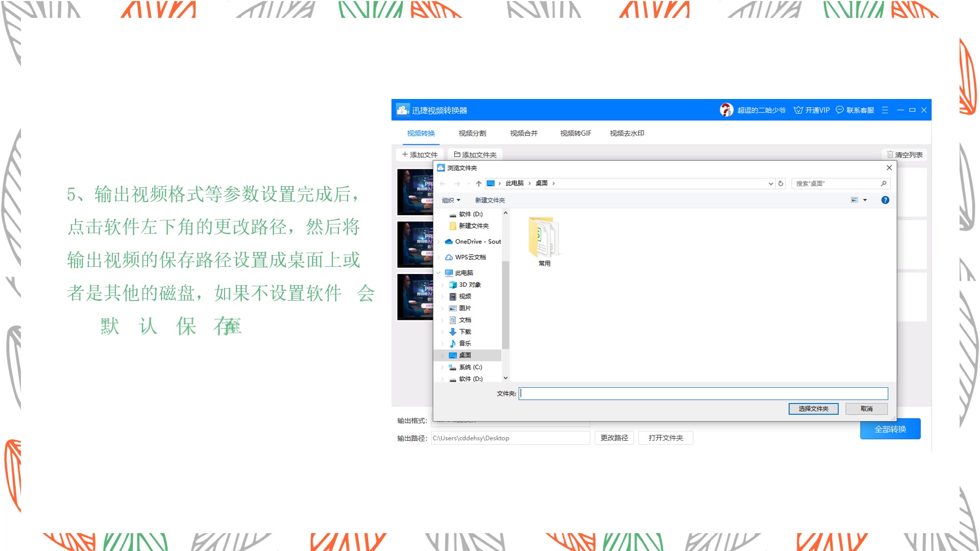Click the 全部转换 button
The height and width of the screenshot is (551, 980).
tap(891, 429)
